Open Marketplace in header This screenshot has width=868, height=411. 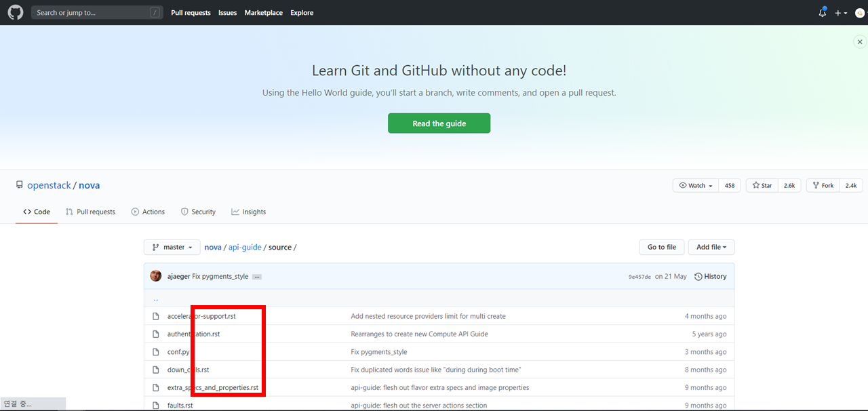263,13
